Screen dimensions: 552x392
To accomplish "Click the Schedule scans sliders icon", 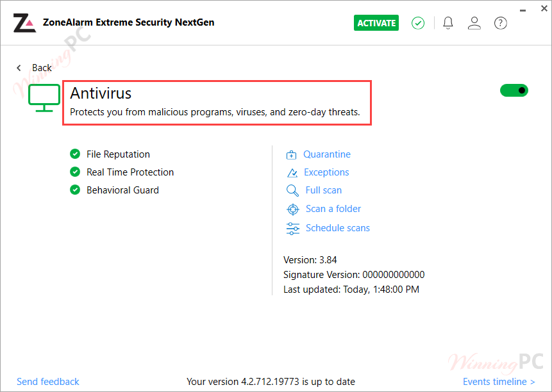I will click(293, 228).
